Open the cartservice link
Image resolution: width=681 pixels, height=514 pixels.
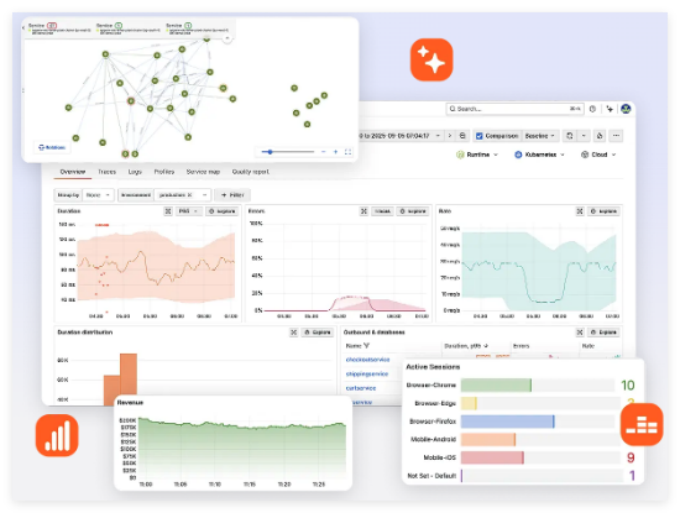pos(361,388)
